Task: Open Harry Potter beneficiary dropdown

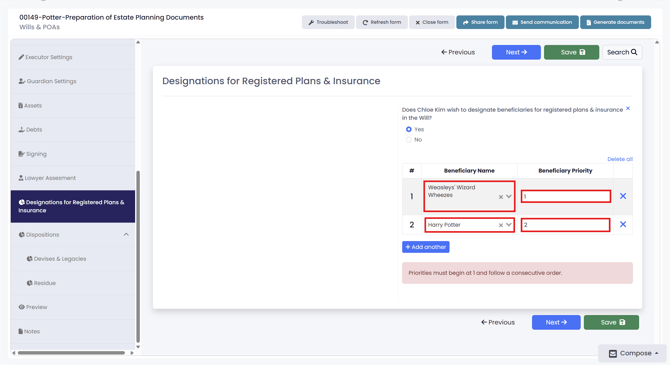Action: [x=508, y=224]
